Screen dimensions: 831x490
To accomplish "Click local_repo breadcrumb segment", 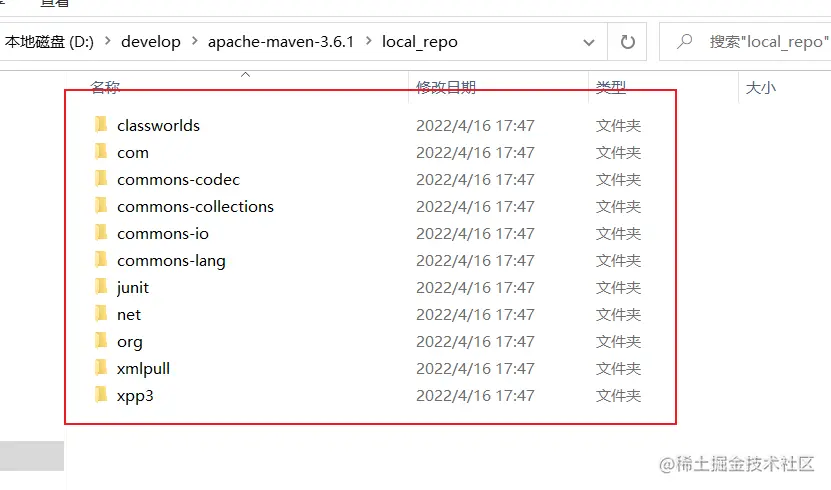I will (x=420, y=41).
